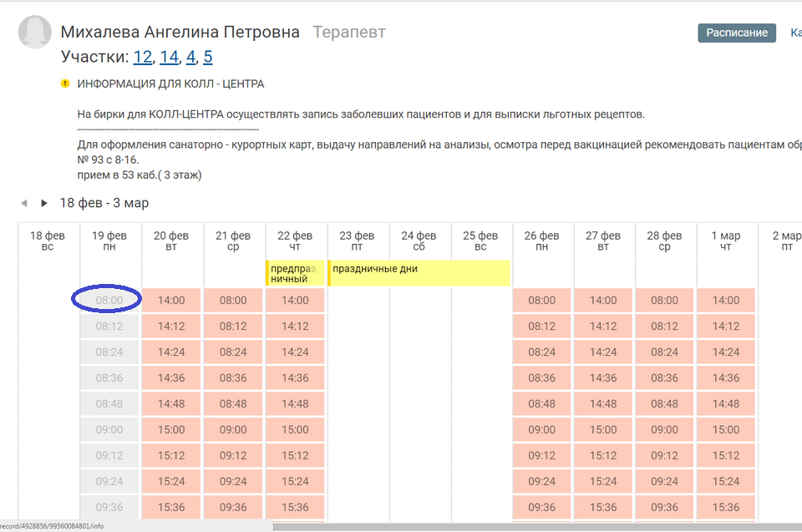Pick the 09:24 slot on 28 фев
This screenshot has width=802, height=532.
coord(665,481)
